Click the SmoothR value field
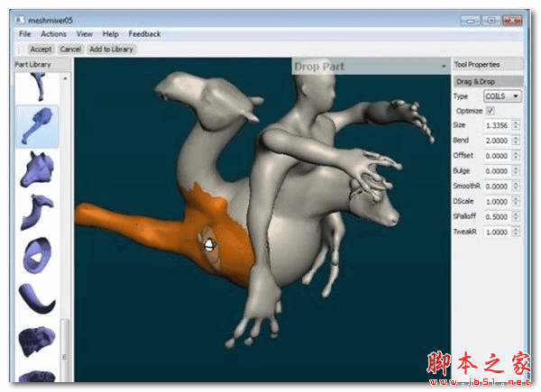The width and height of the screenshot is (541, 392). [x=497, y=187]
